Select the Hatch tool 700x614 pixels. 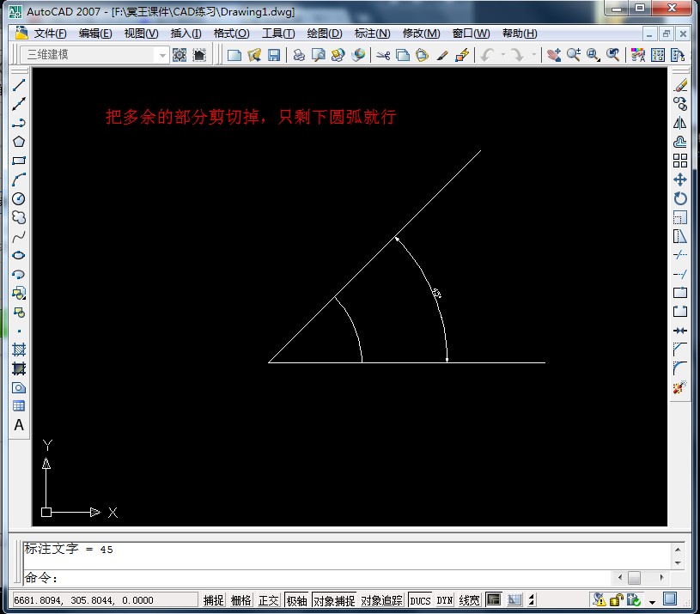(x=19, y=350)
